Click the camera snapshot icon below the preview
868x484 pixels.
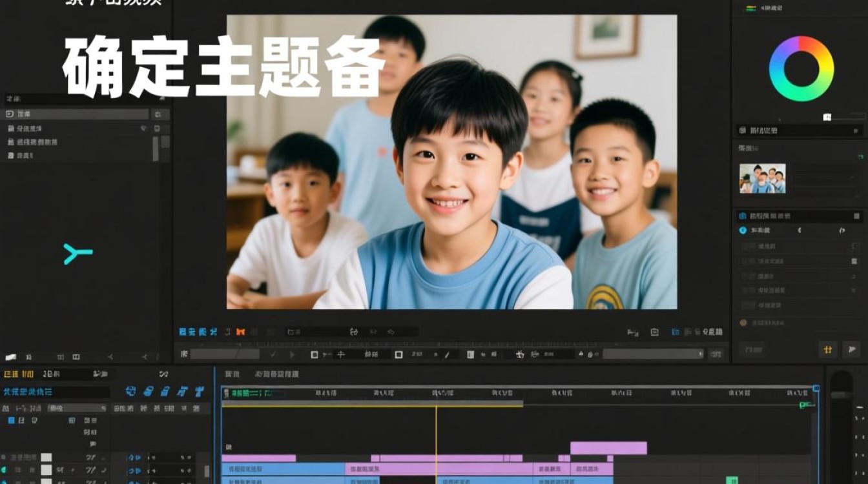tap(654, 332)
